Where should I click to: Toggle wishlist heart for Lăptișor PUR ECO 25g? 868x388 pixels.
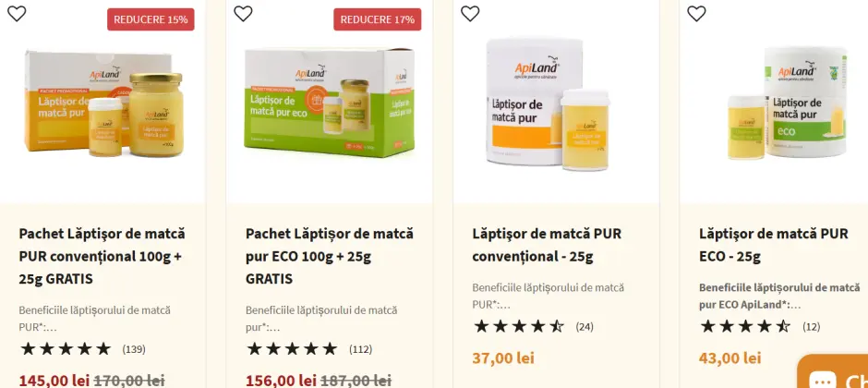click(x=696, y=13)
